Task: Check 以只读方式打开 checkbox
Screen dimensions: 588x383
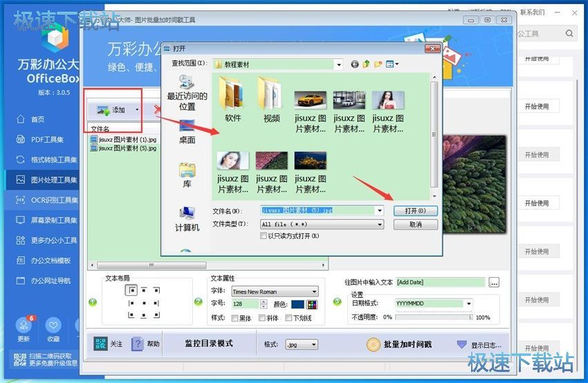Action: 264,235
